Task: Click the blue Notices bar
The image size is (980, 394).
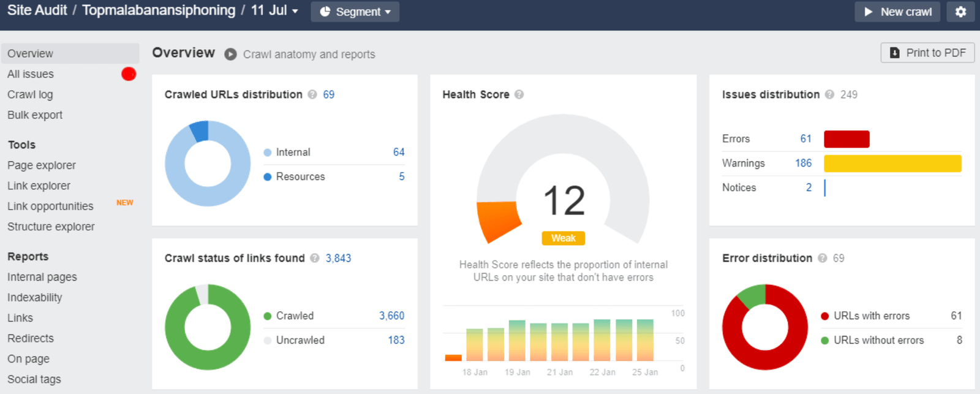Action: click(x=825, y=188)
